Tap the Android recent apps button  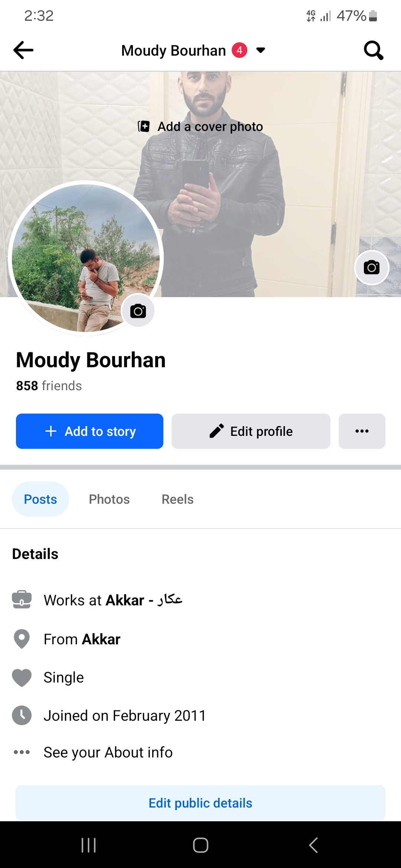coord(89,845)
